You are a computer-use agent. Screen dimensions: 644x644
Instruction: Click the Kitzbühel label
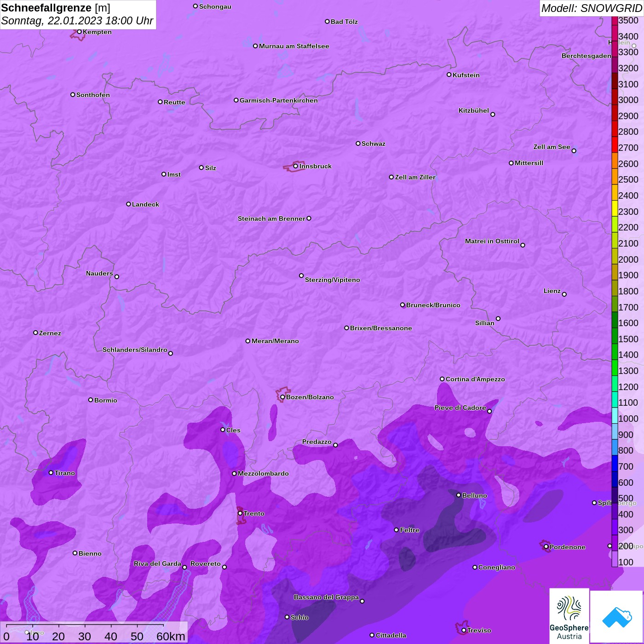point(474,110)
